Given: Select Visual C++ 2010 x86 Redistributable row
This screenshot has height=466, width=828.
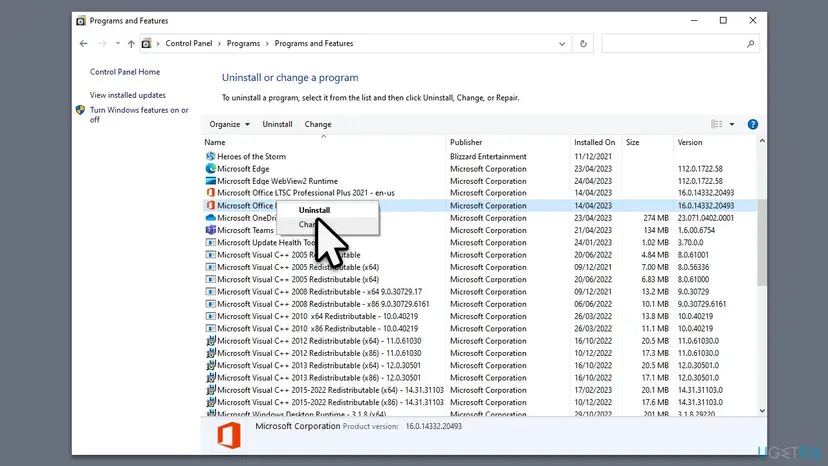Looking at the screenshot, I should tap(479, 329).
